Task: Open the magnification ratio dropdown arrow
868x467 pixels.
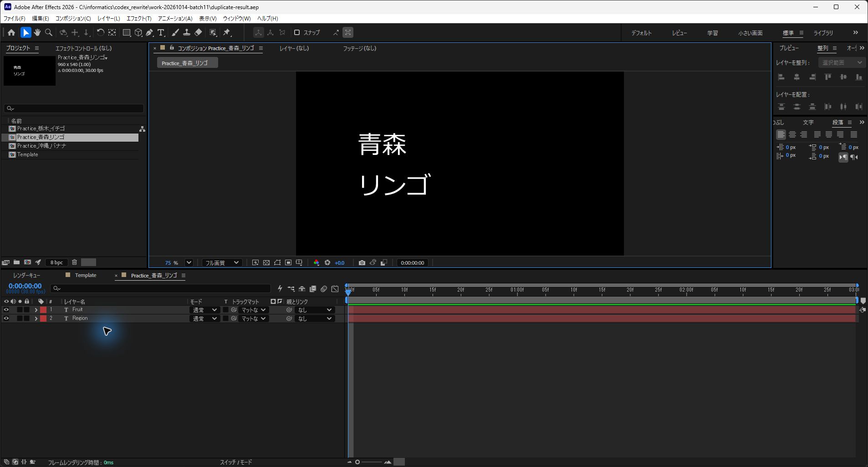Action: point(189,262)
